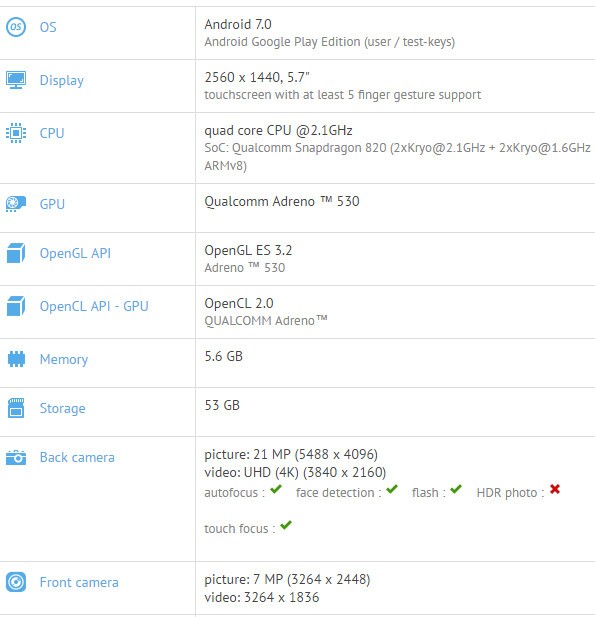Click the autofocus green checkmark
The width and height of the screenshot is (595, 617).
pos(276,490)
